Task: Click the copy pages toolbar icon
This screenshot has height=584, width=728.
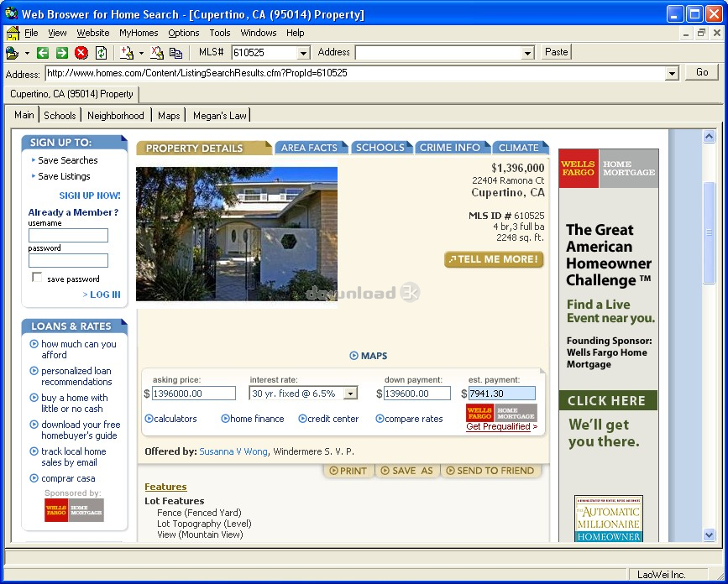Action: [175, 53]
